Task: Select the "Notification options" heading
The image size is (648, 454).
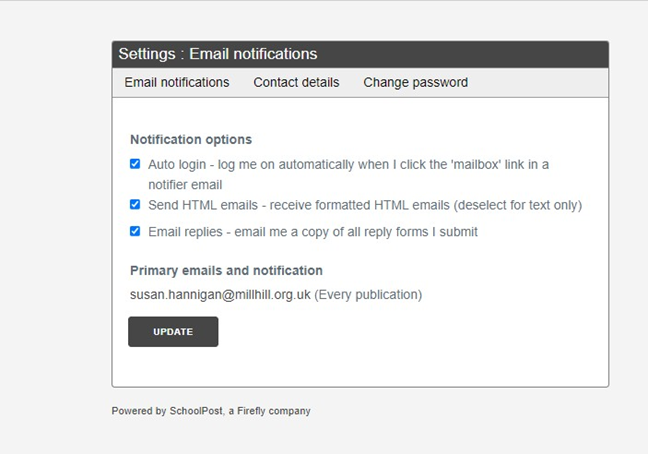Action: (x=191, y=139)
